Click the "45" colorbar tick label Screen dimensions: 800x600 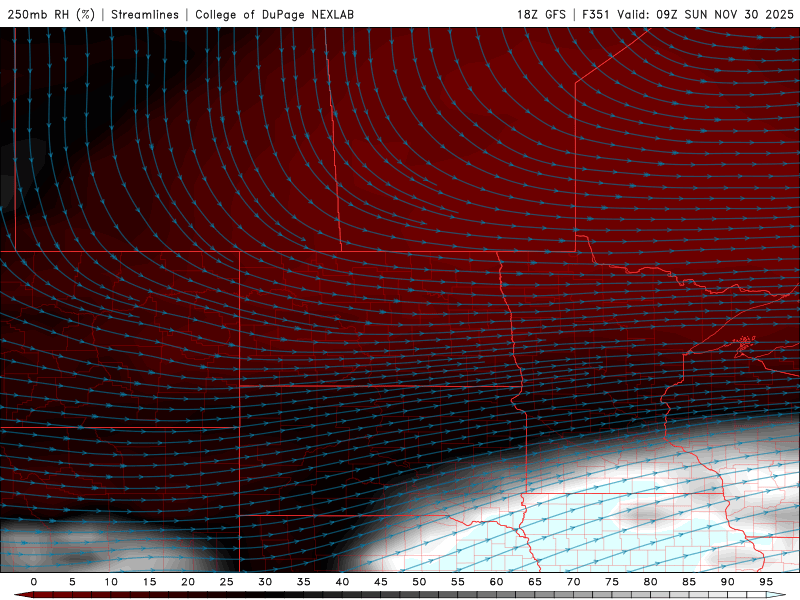coord(381,582)
